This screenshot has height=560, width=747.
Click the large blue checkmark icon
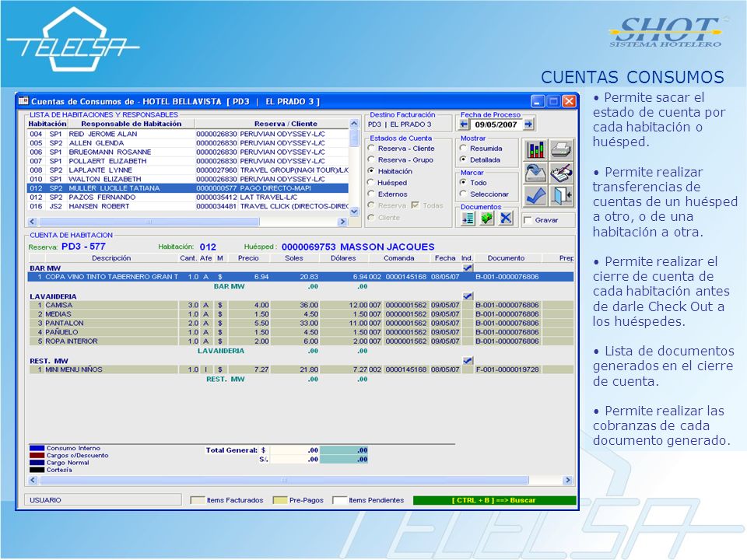(x=535, y=196)
